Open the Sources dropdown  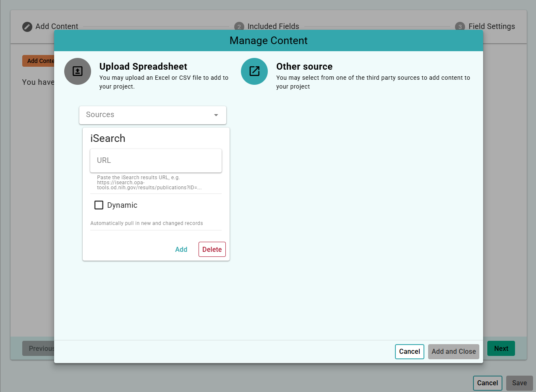coord(153,115)
